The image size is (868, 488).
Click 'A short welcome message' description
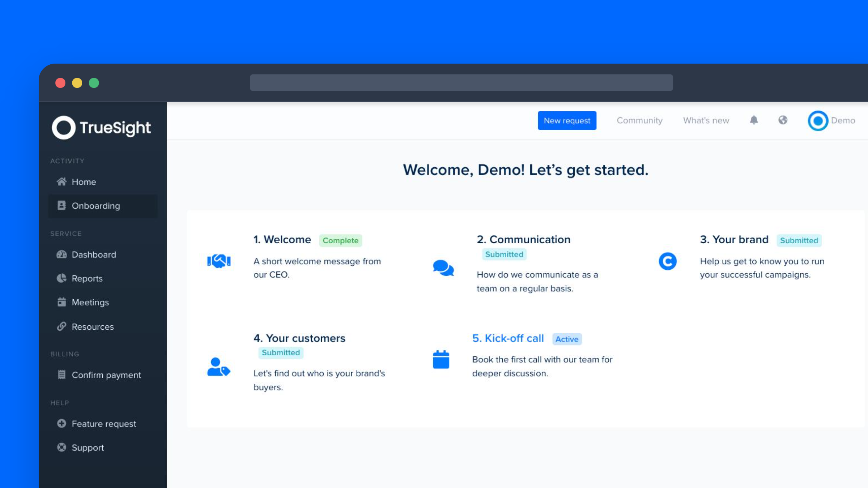317,268
